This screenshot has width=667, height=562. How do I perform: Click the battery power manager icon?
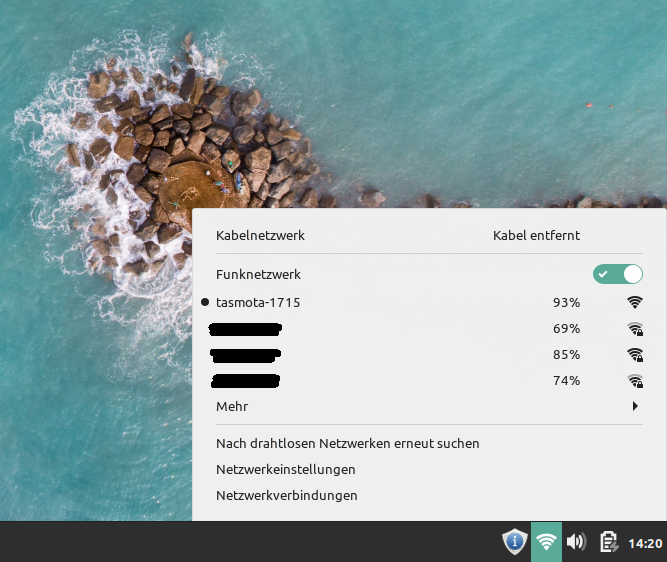point(607,542)
